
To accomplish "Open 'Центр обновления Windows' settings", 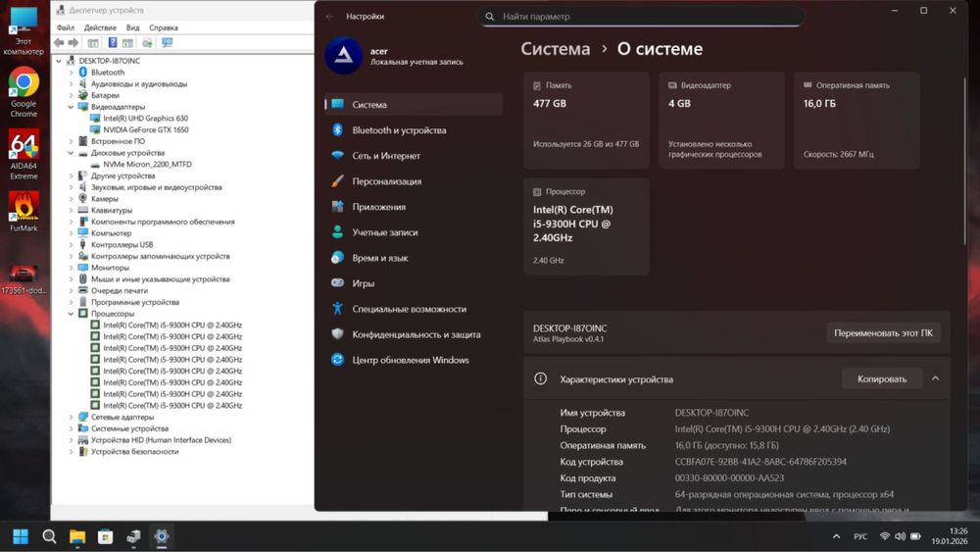I will click(x=414, y=360).
